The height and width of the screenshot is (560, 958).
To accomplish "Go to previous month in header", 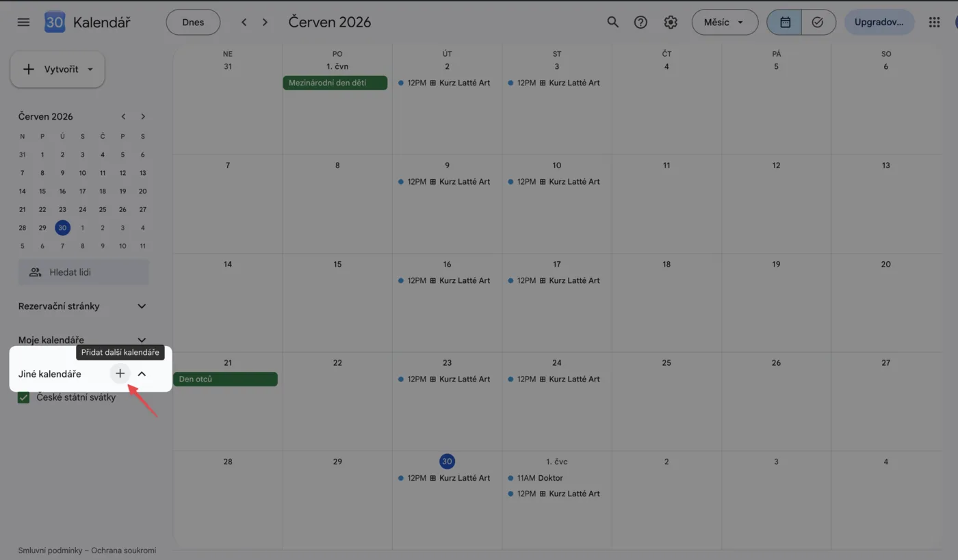I will [x=244, y=22].
